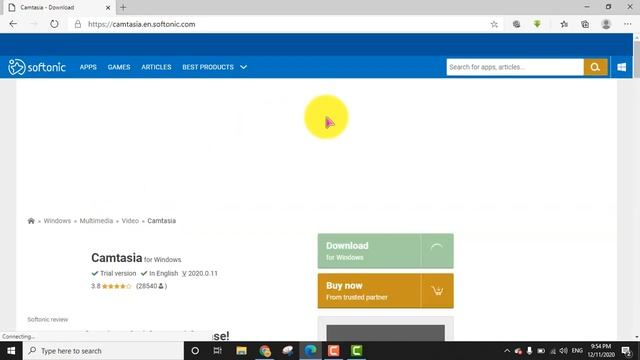Screen dimensions: 640x360
Task: Open the taskbar clock and date
Action: click(601, 351)
